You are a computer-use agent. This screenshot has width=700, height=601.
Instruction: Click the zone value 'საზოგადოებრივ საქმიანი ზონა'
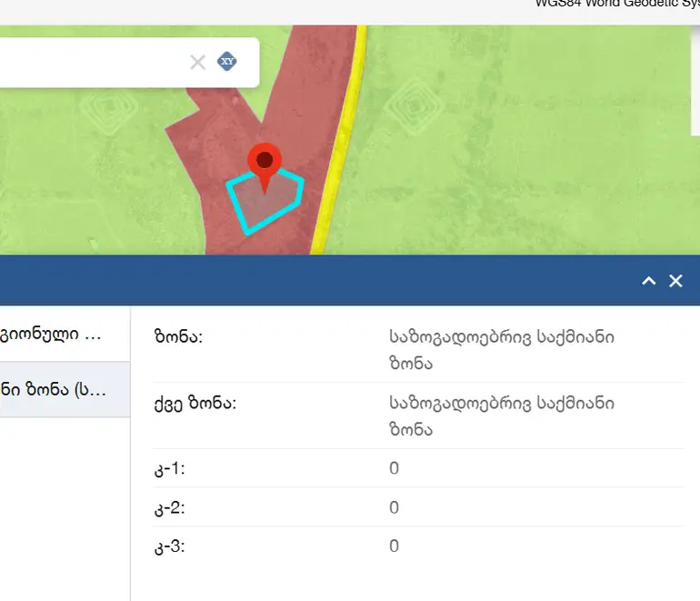pos(501,350)
